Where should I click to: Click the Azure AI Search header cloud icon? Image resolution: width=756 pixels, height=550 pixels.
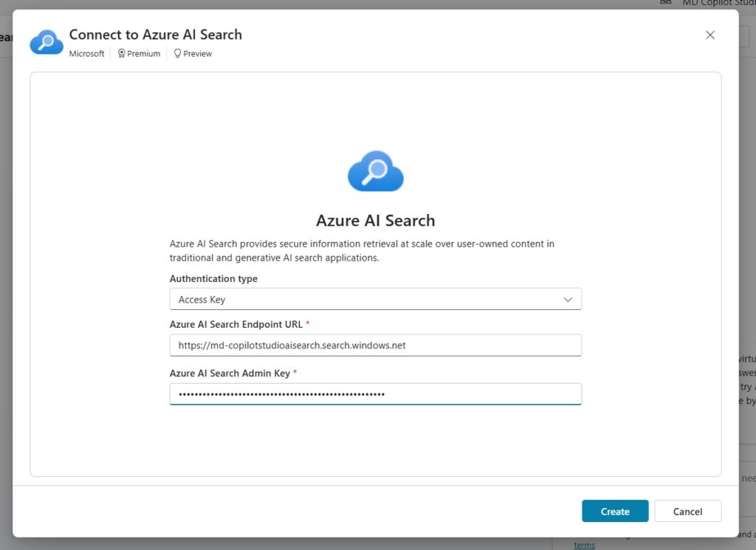point(47,42)
